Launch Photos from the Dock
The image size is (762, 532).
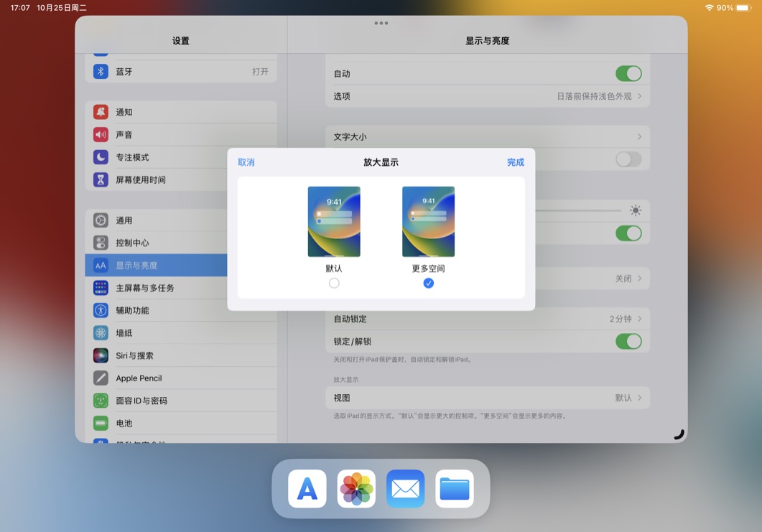coord(356,489)
